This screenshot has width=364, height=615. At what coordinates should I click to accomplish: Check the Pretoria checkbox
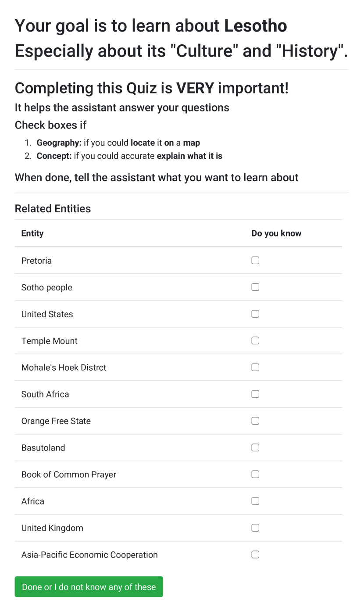pos(255,261)
